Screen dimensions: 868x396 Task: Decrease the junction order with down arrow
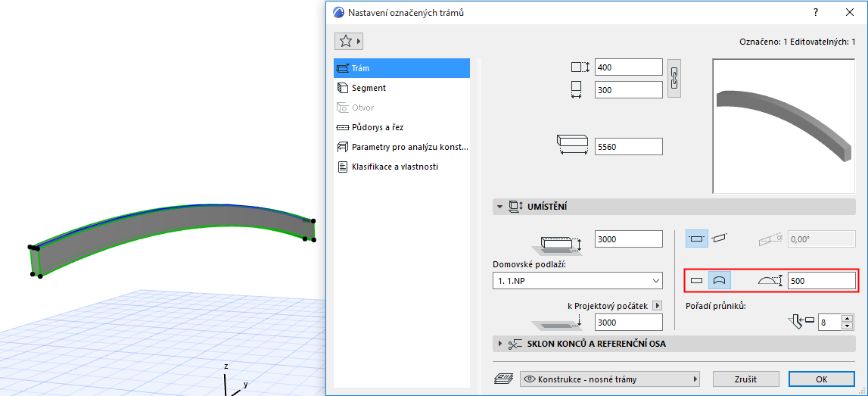(x=847, y=326)
